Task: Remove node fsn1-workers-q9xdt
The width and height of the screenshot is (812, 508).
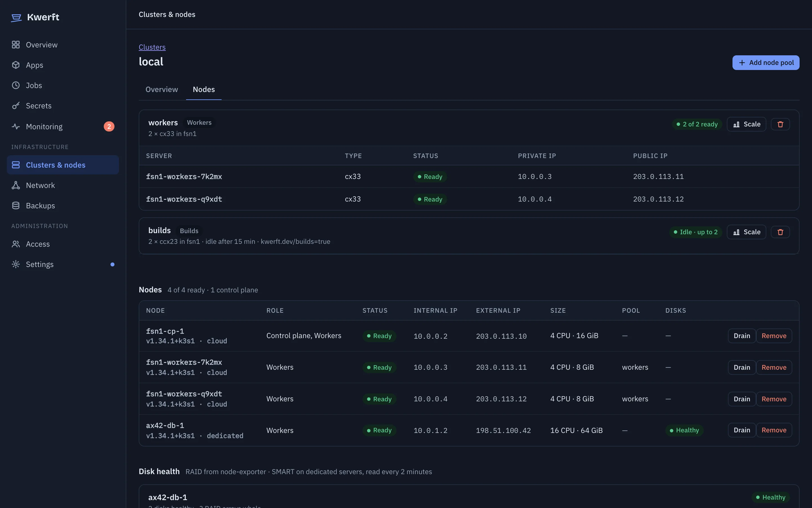Action: pos(774,399)
